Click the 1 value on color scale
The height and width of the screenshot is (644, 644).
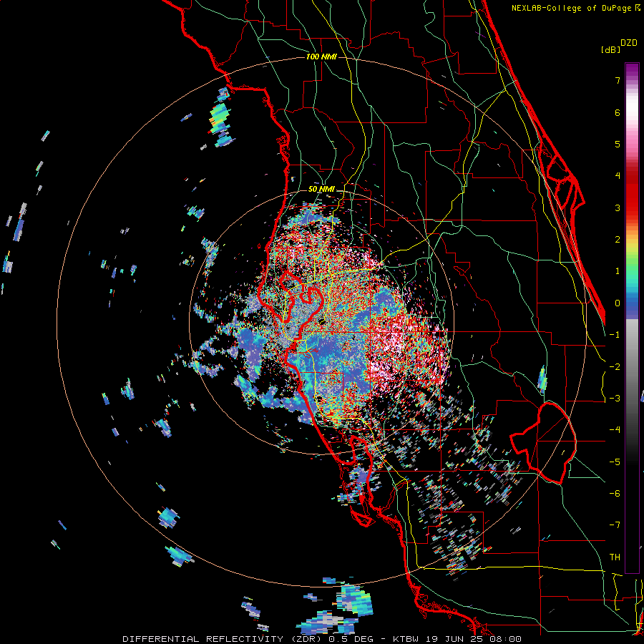coord(618,271)
